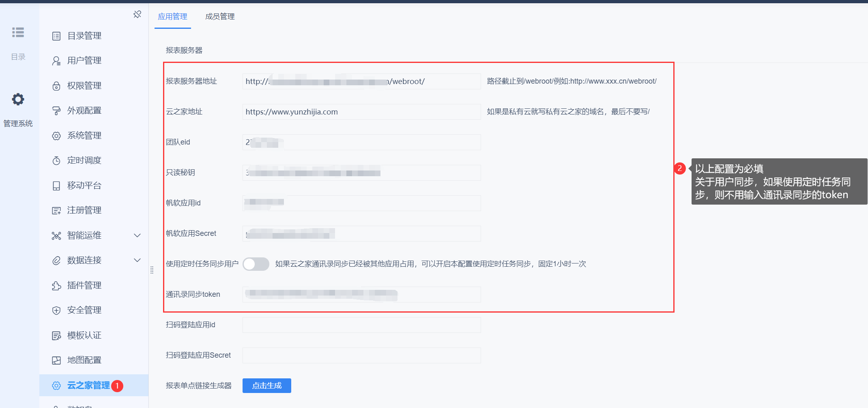
Task: Click the 系统管理 gear icon
Action: [56, 136]
